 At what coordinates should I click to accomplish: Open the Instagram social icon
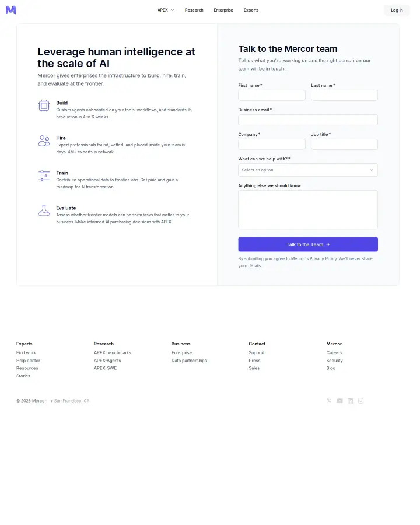pos(360,401)
